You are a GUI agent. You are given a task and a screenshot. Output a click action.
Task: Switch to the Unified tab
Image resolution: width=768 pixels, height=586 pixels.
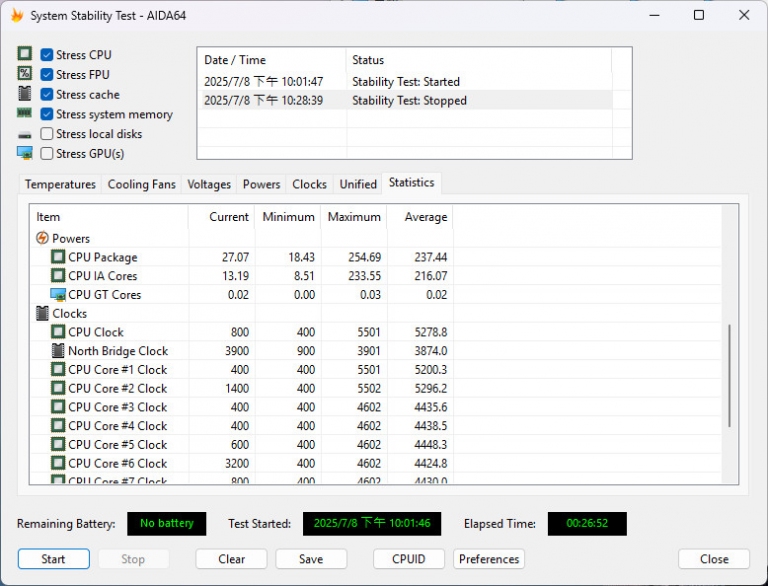(358, 184)
